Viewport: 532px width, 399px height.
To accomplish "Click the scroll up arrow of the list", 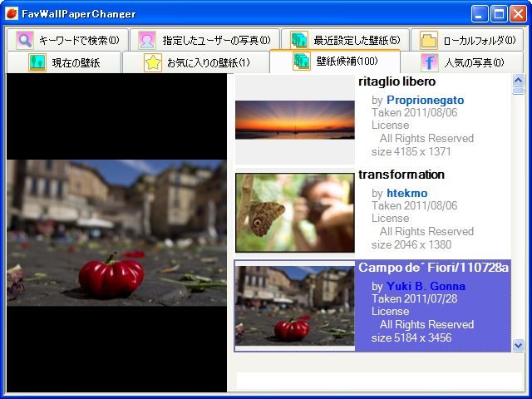I will coord(518,81).
